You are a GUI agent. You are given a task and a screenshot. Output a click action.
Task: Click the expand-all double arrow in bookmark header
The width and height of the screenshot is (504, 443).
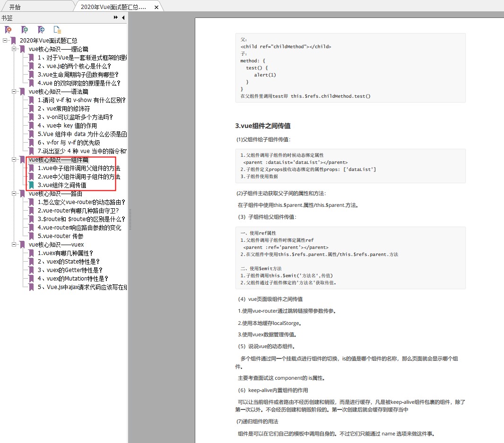pyautogui.click(x=116, y=17)
